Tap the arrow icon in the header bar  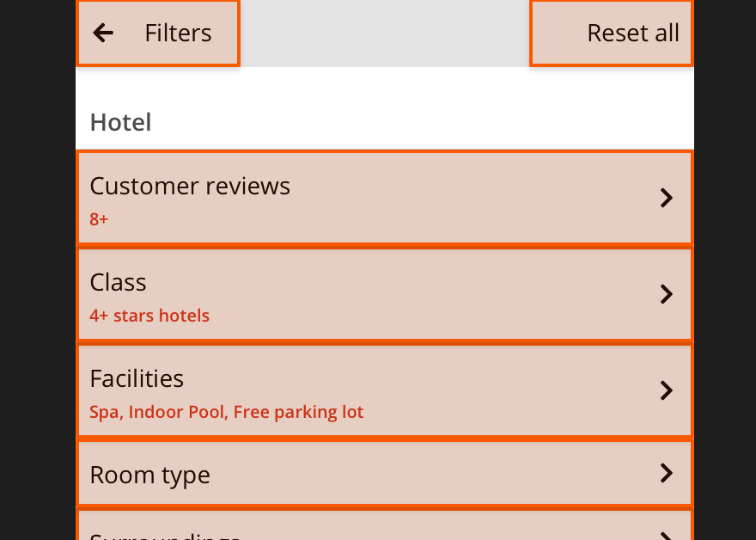[103, 33]
